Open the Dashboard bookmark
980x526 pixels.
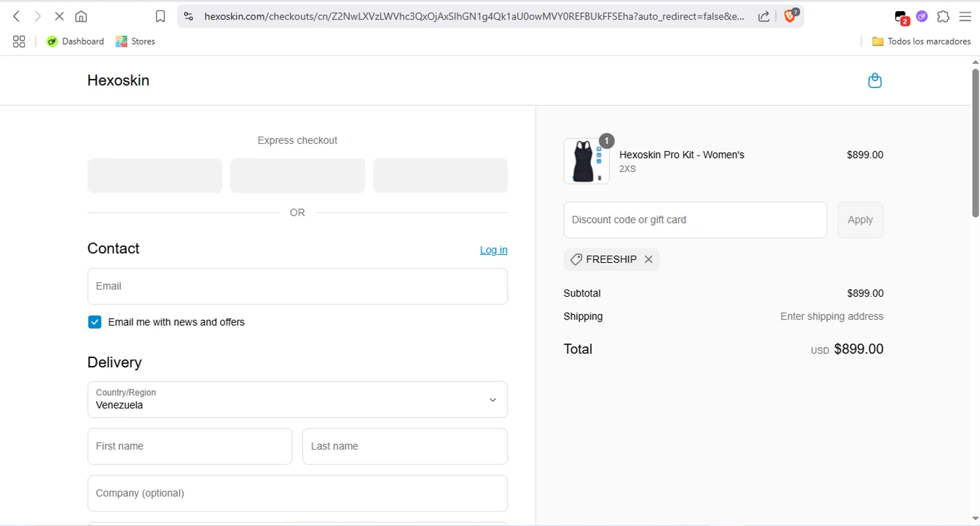pos(75,41)
